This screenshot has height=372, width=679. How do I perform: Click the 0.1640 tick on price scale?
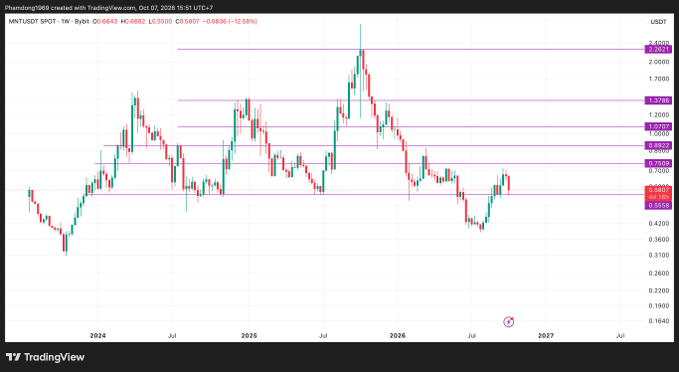pos(659,321)
